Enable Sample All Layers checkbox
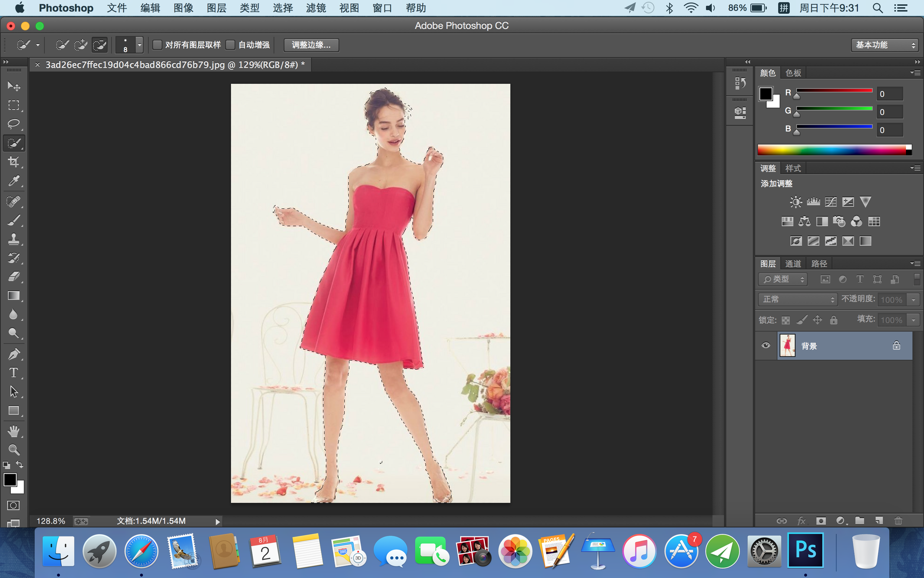Screen dimensions: 924x578 [x=157, y=45]
